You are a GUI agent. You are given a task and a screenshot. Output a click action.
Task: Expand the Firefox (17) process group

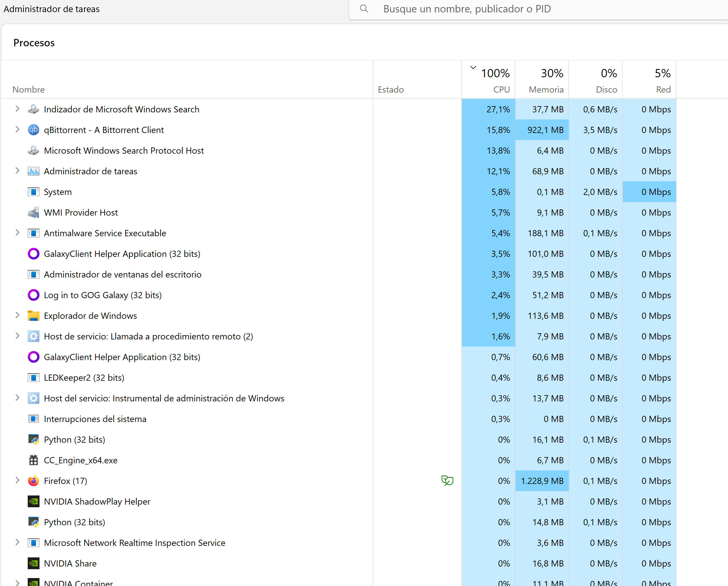point(17,480)
